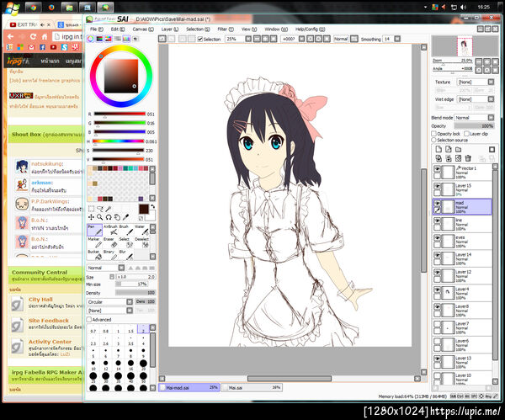The image size is (505, 420).
Task: Pick the rectangular selection tool
Action: (92, 209)
